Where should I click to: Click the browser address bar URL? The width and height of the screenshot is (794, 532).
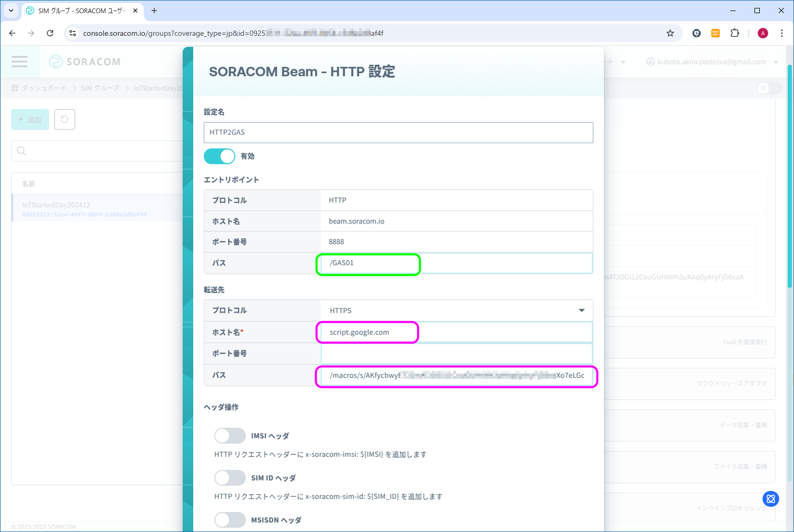tap(233, 33)
